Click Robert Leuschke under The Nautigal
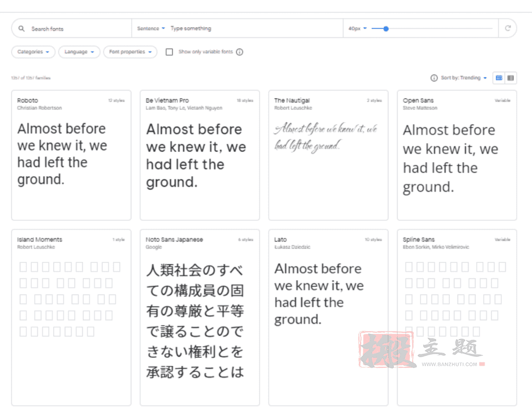Viewport: 532px width, 410px height. pyautogui.click(x=293, y=108)
